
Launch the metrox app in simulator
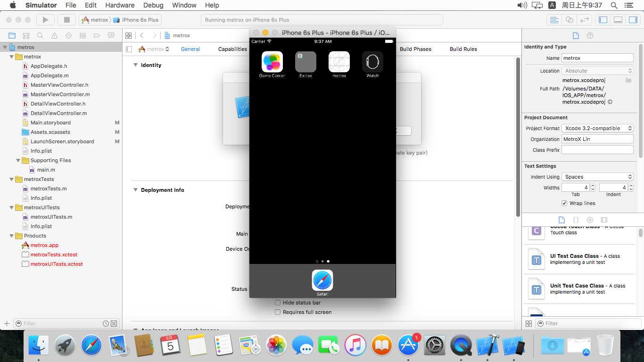[339, 65]
